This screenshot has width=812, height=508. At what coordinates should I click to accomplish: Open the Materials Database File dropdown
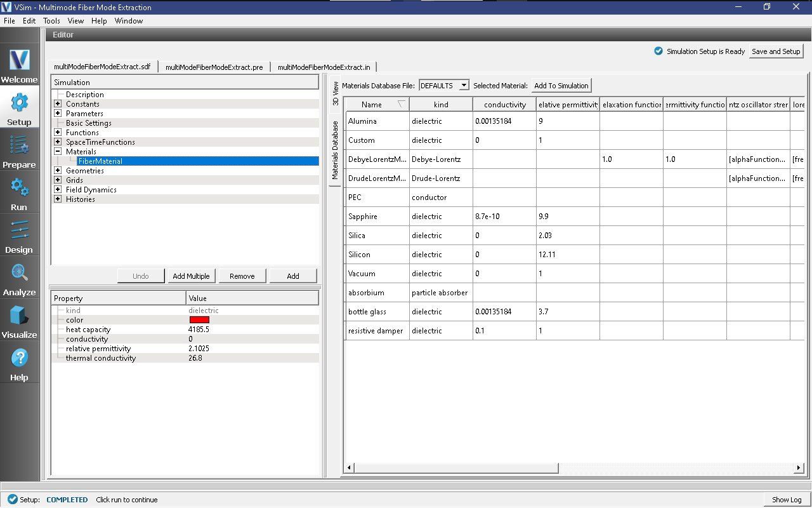(x=444, y=85)
